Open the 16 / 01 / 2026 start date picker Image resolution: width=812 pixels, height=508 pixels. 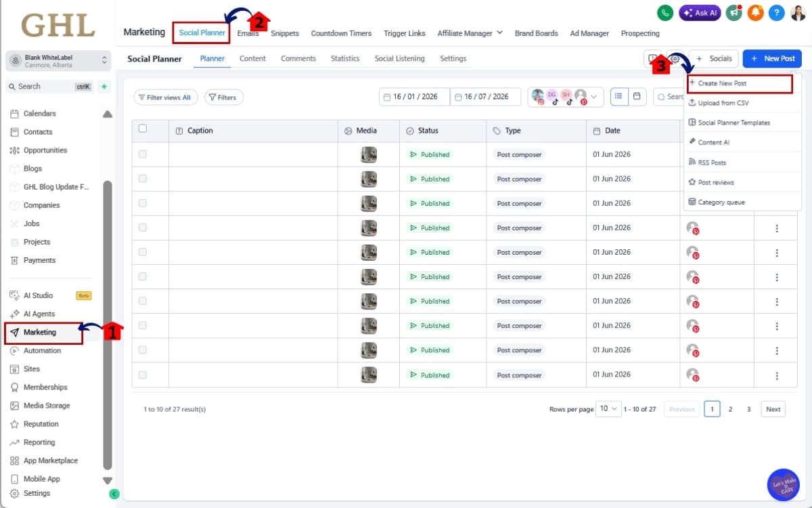click(414, 97)
